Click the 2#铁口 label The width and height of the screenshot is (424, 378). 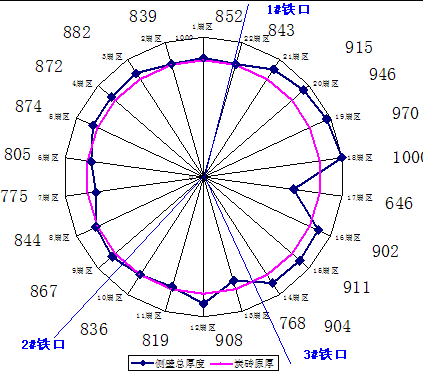click(x=43, y=344)
